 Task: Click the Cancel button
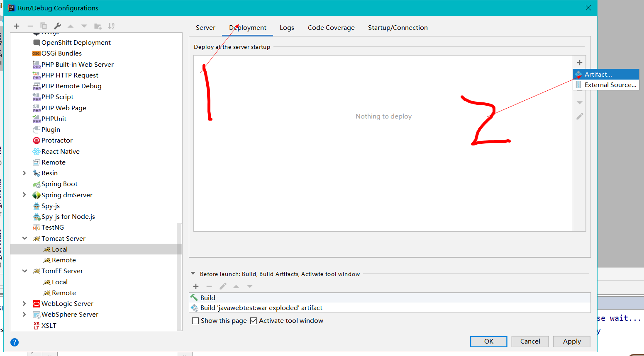pos(530,341)
